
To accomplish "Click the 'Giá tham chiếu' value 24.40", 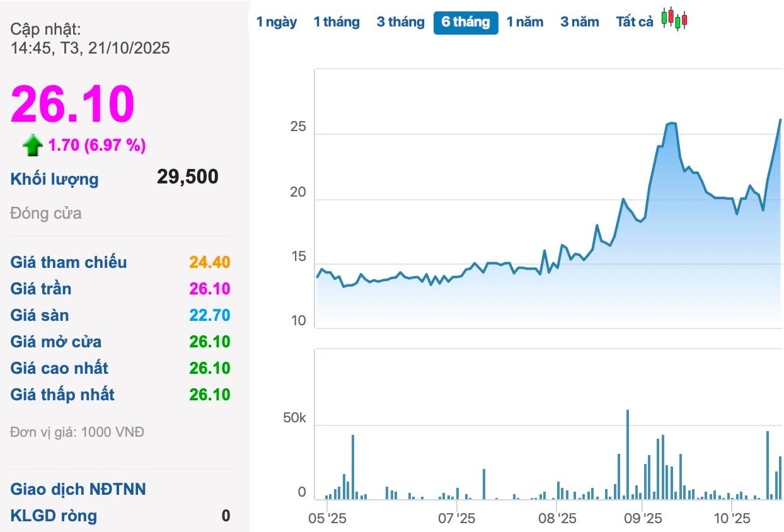I will click(x=210, y=262).
